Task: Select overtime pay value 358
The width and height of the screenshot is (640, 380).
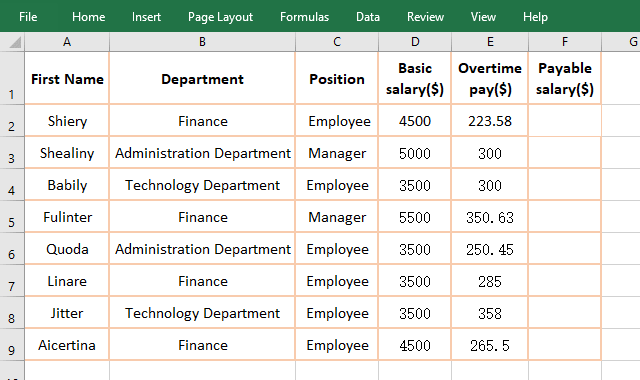Action: pyautogui.click(x=490, y=313)
